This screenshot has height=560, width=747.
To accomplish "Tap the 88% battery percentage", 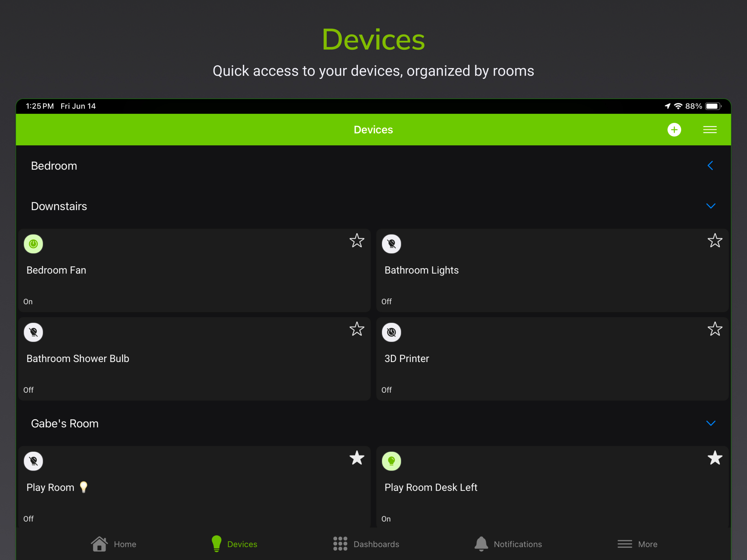I will [x=694, y=106].
